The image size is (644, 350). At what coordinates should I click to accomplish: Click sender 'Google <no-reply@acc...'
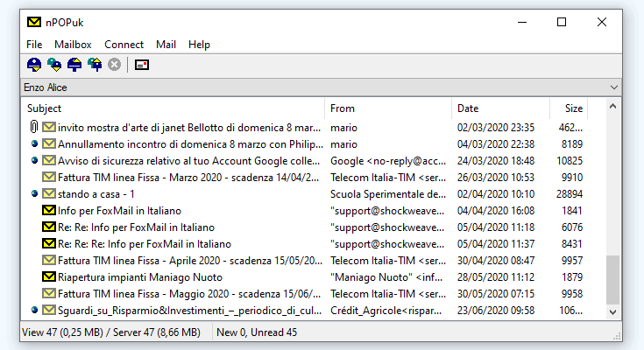click(x=388, y=161)
